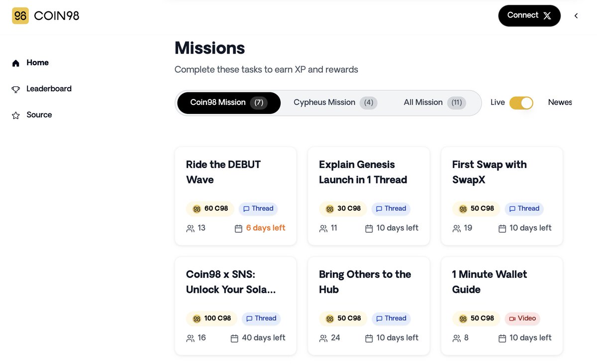Click calendar icon on Explain Genesis Launch card
Image resolution: width=597 pixels, height=364 pixels.
[369, 229]
